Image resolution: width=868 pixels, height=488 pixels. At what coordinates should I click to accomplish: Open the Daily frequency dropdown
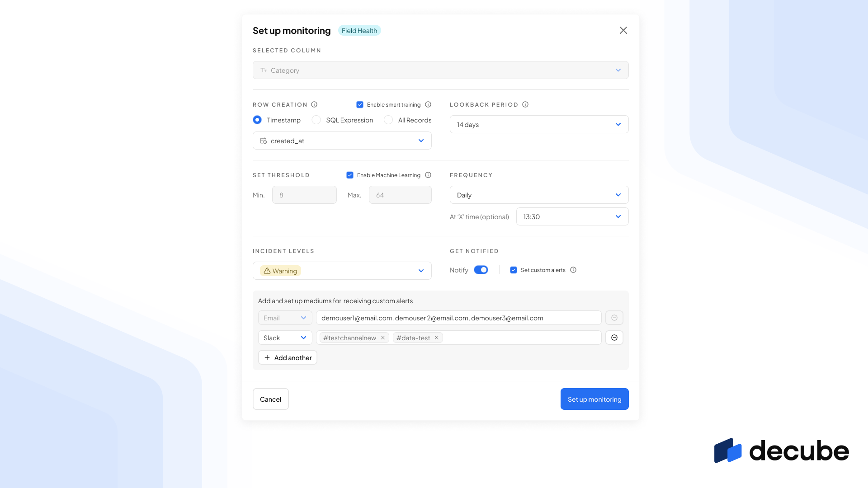tap(539, 195)
